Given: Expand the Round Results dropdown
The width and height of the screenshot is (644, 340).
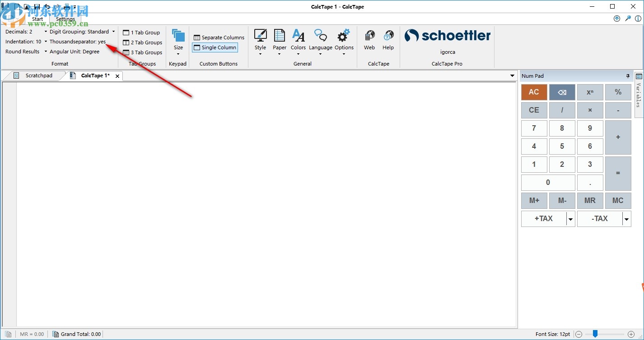Looking at the screenshot, I should [46, 52].
